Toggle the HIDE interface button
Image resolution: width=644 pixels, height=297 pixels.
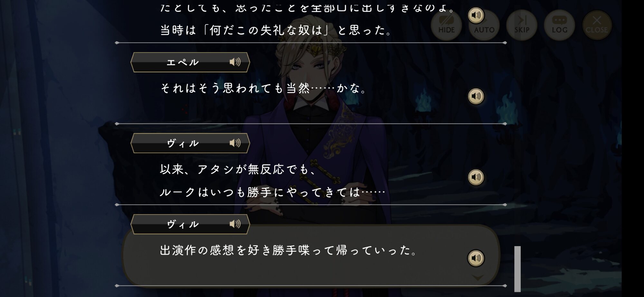(446, 25)
